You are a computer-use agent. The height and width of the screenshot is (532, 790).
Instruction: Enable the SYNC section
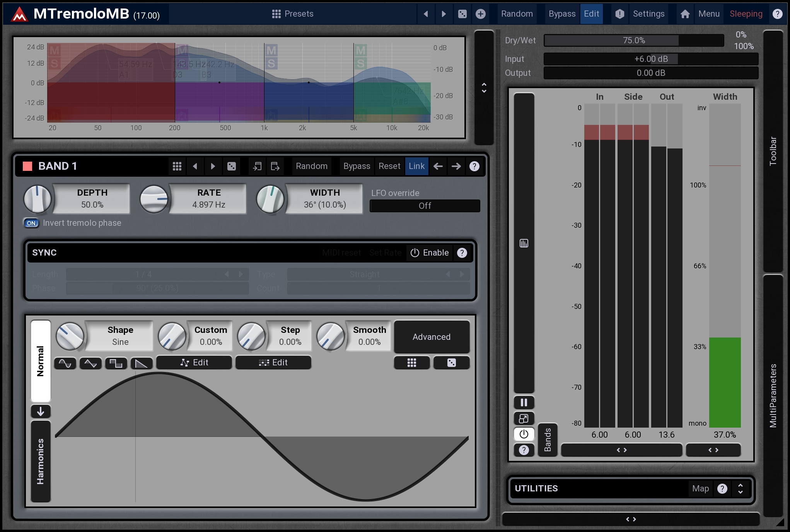point(430,253)
